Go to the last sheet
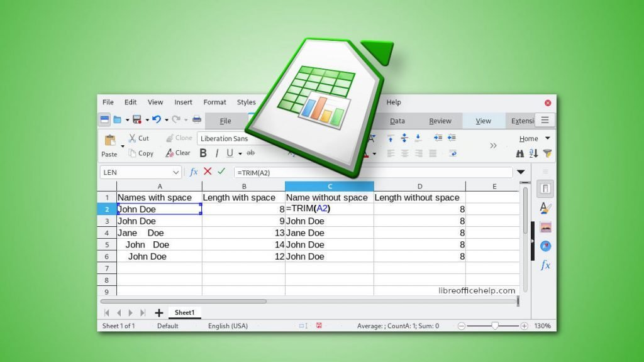The image size is (644, 362). pos(143,313)
